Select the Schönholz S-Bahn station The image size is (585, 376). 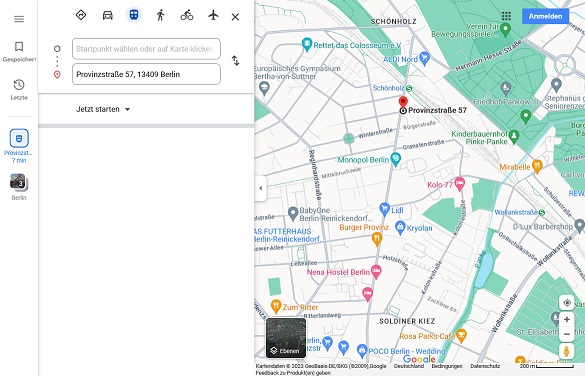point(409,88)
